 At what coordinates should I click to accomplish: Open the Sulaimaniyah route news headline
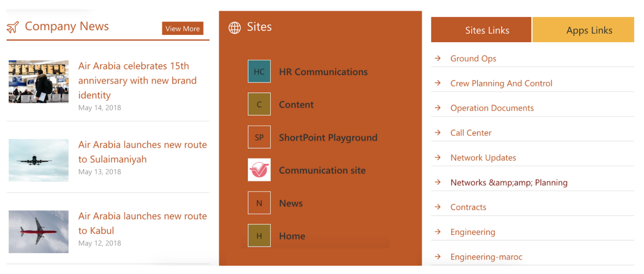pos(142,152)
